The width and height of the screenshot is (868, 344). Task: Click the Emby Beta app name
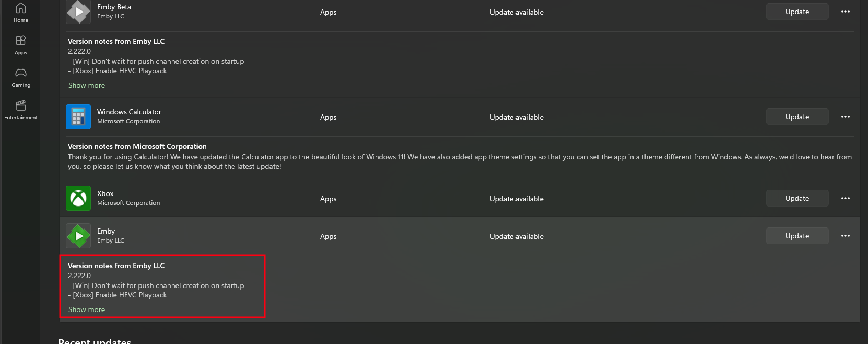coord(114,7)
